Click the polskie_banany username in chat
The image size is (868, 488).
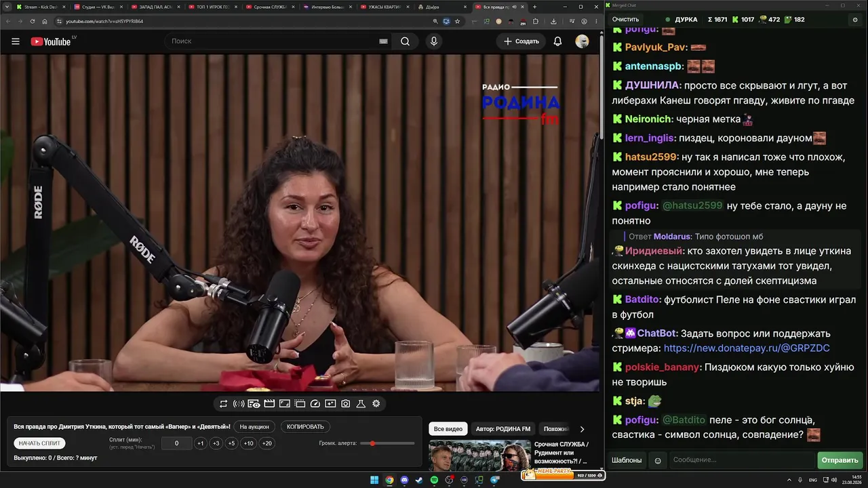pyautogui.click(x=662, y=367)
